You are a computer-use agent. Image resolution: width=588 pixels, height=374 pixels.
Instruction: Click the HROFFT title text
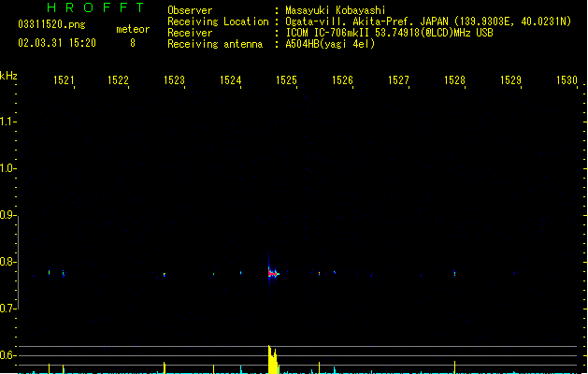95,7
